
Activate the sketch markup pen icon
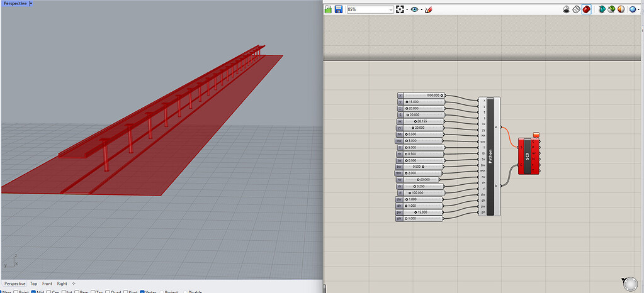click(428, 9)
